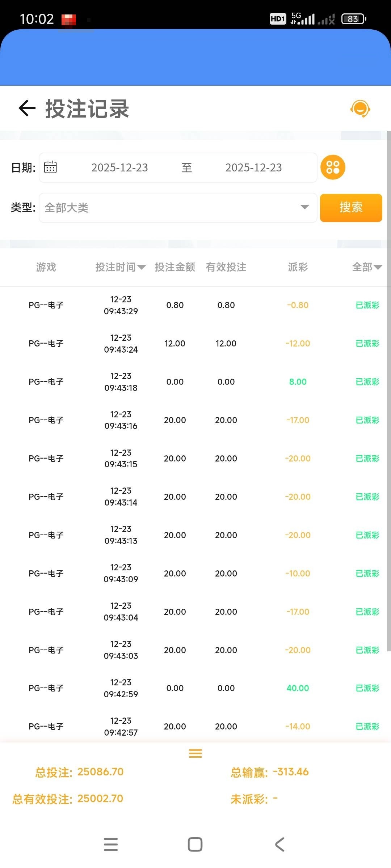Viewport: 391px width, 868px height.
Task: Click the right-side vertical scrollbar
Action: [x=389, y=391]
